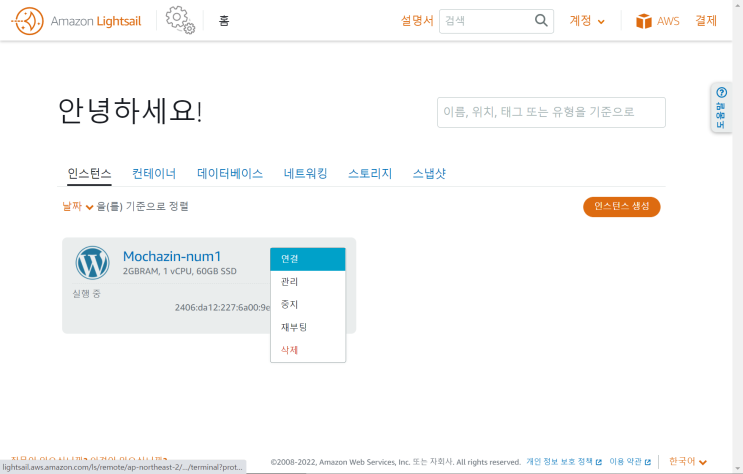The image size is (743, 474).
Task: Click the WordPress logo of Mochazin-num1
Action: click(92, 263)
